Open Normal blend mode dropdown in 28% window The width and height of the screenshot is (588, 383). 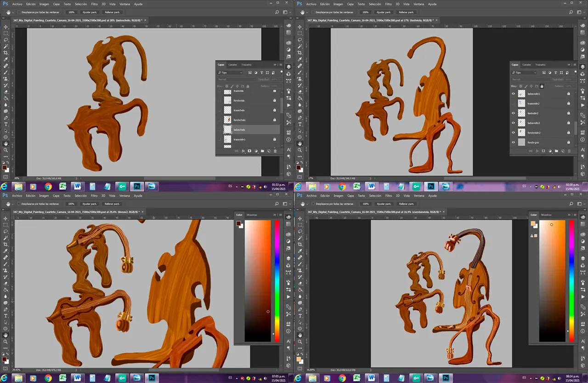237,79
